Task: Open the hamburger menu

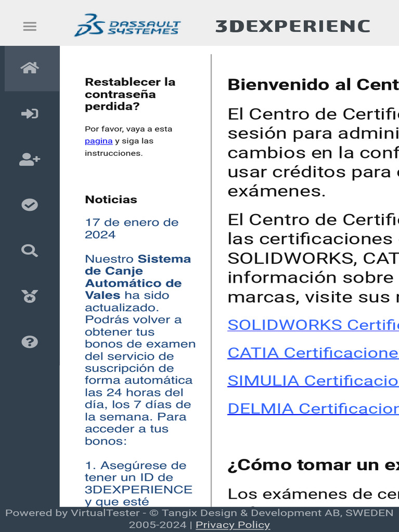Action: pos(30,26)
